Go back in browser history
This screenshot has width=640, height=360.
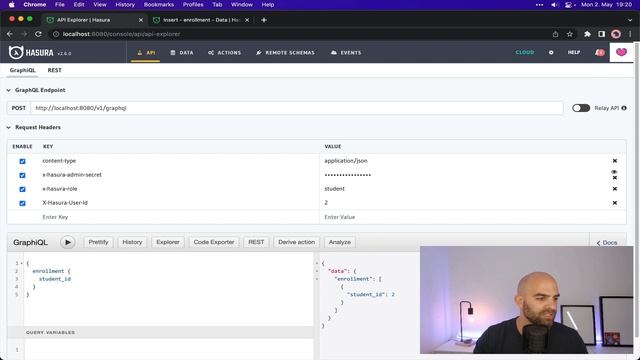10,34
